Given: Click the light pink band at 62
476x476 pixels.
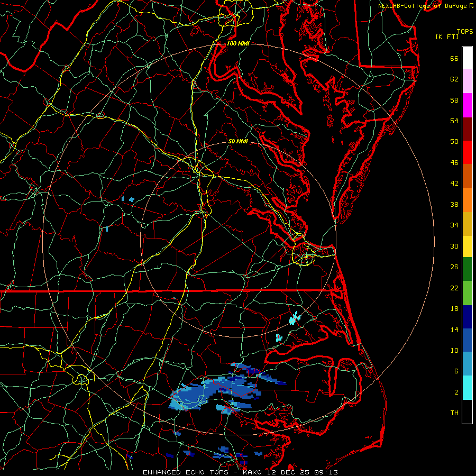Looking at the screenshot, I should [x=467, y=81].
